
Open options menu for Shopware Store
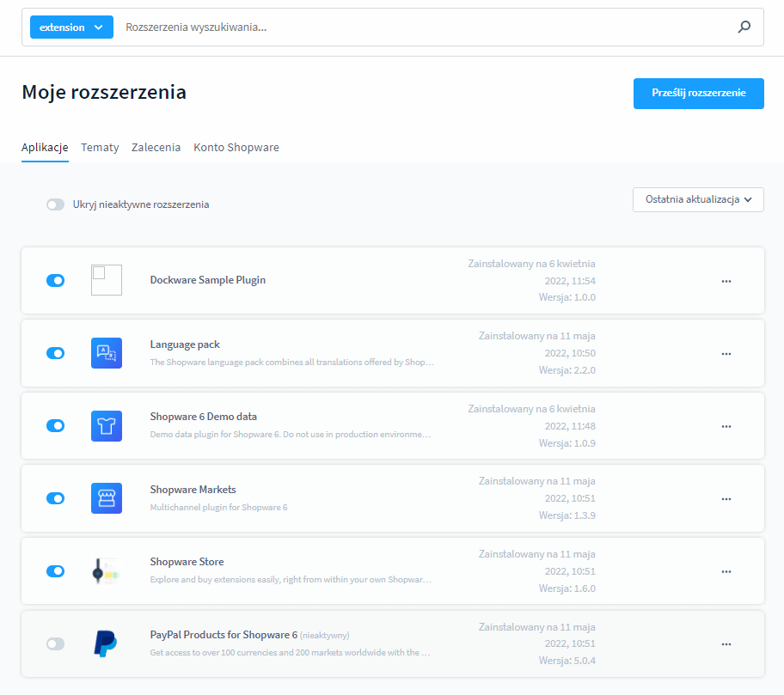(726, 571)
